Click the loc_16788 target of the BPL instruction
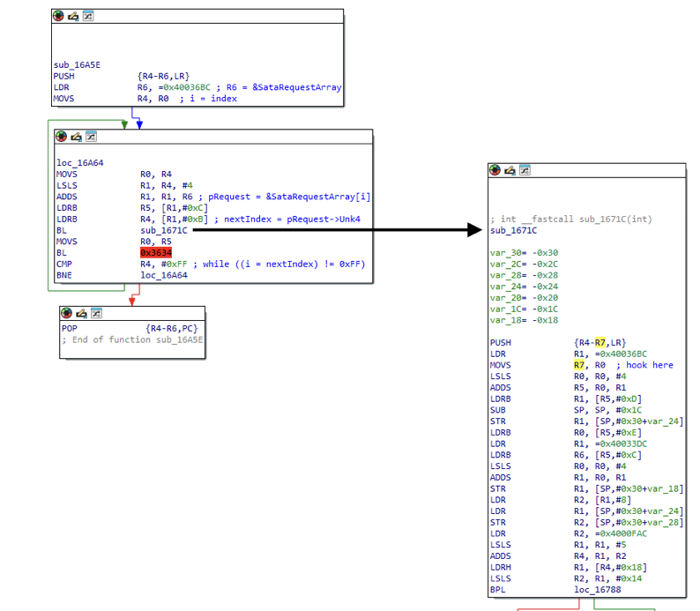The image size is (700, 611). click(598, 590)
